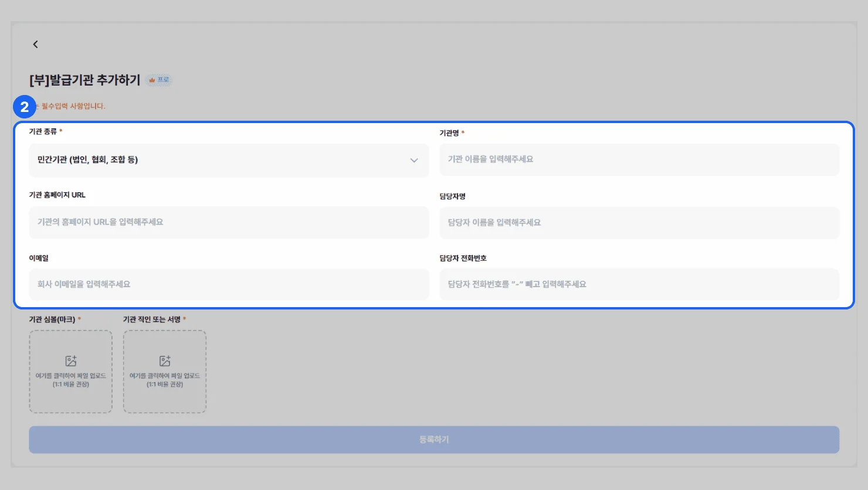Click the 기관 직인 또는 서명 label
The image size is (868, 490).
point(151,319)
